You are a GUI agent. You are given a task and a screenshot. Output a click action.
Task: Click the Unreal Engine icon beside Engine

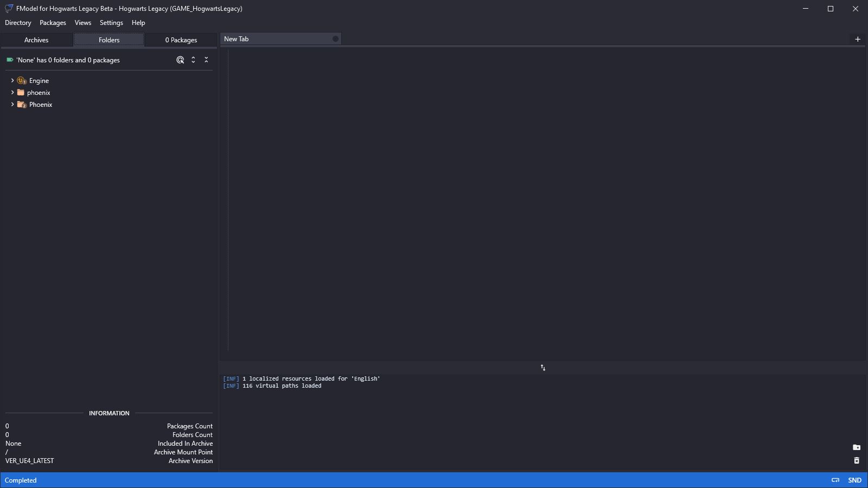pos(22,81)
